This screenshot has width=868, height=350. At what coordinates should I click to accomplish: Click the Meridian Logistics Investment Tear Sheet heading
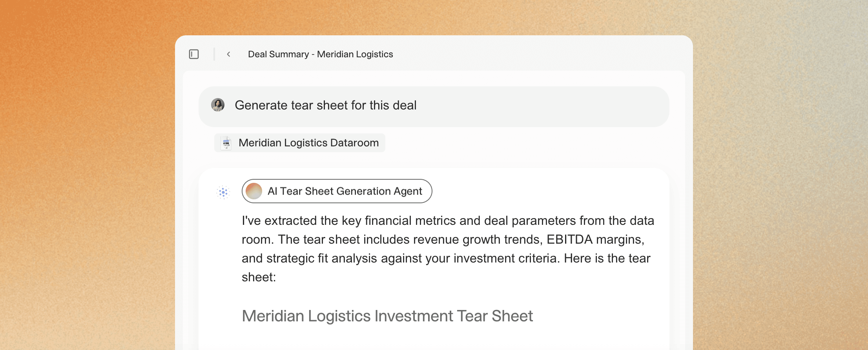(x=388, y=315)
